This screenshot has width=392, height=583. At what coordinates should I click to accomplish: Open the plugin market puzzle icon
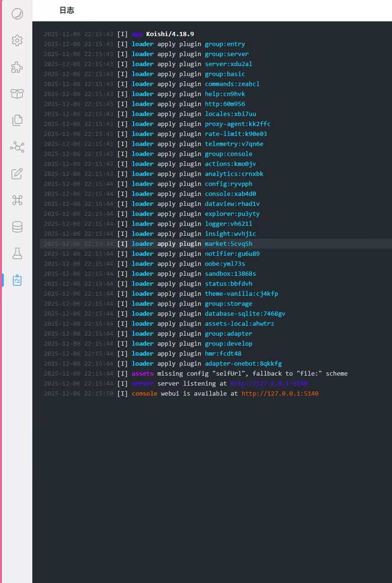coord(17,67)
